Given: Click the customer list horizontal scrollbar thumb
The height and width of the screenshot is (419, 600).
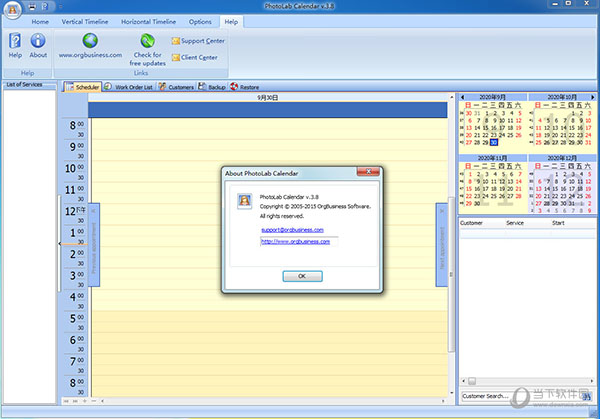Looking at the screenshot, I should [x=472, y=381].
